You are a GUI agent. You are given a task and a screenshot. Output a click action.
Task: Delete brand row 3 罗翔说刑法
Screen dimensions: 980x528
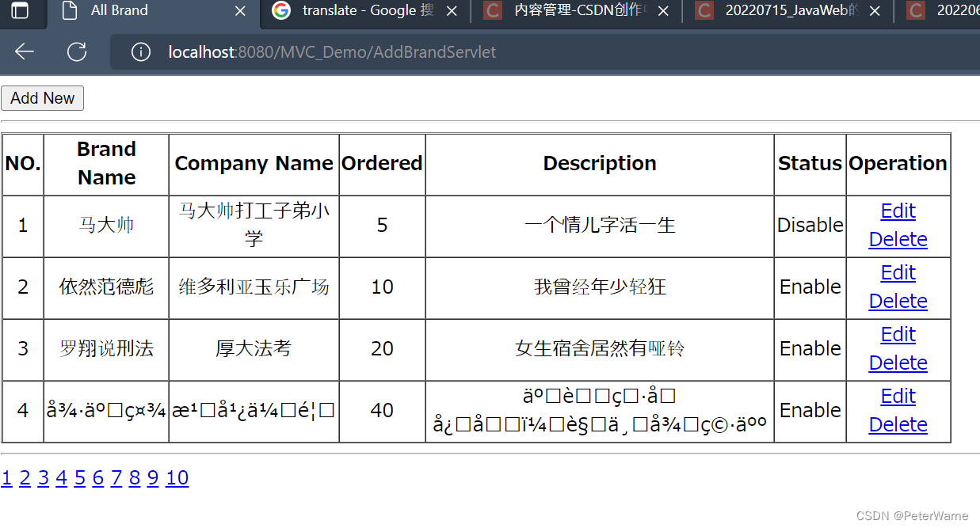pos(898,363)
